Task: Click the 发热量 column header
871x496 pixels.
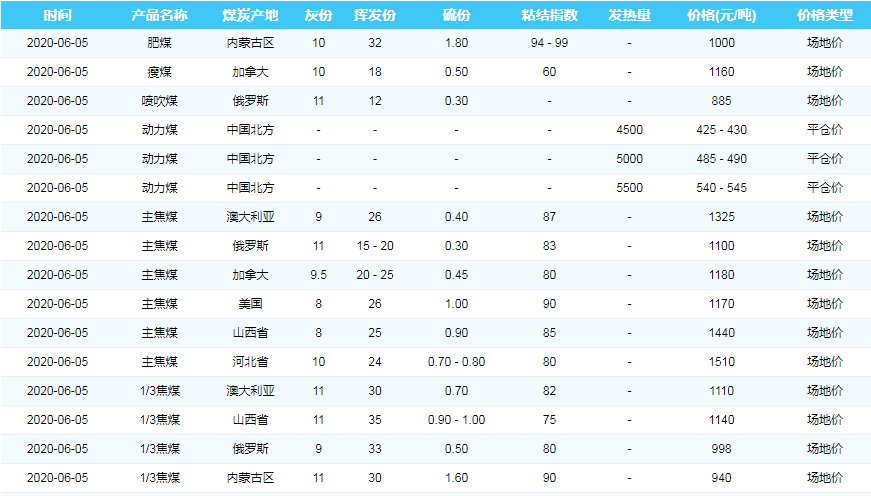Action: coord(629,16)
